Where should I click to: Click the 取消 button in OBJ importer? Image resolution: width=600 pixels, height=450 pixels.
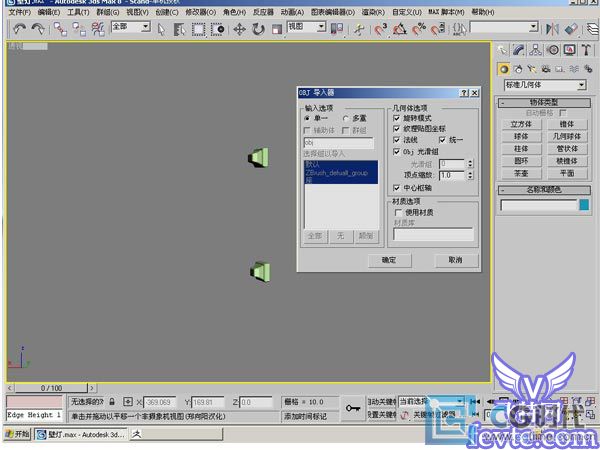pos(455,260)
